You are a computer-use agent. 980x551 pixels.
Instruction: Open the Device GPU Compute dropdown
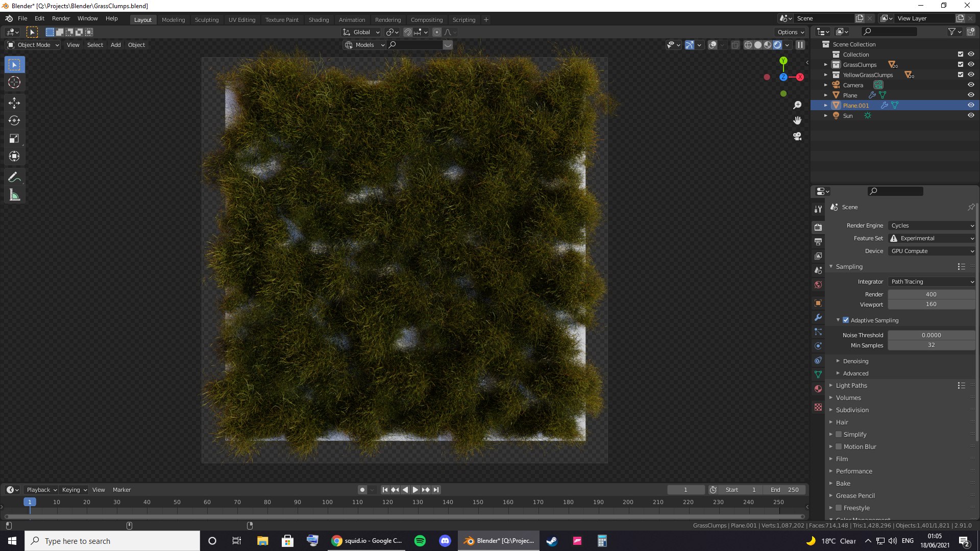(932, 251)
